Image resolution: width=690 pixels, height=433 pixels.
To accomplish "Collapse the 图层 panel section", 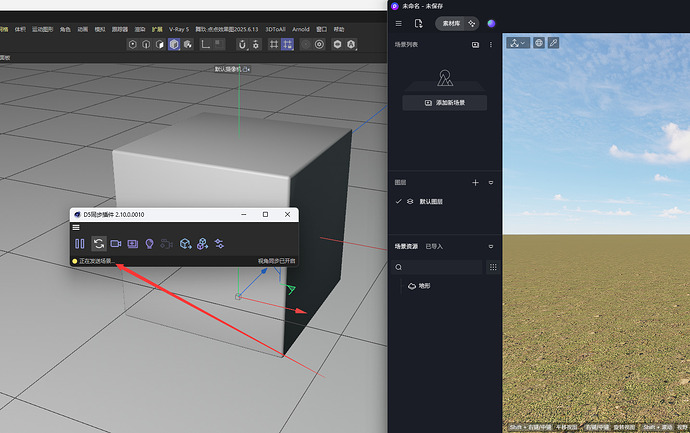I will tap(491, 183).
